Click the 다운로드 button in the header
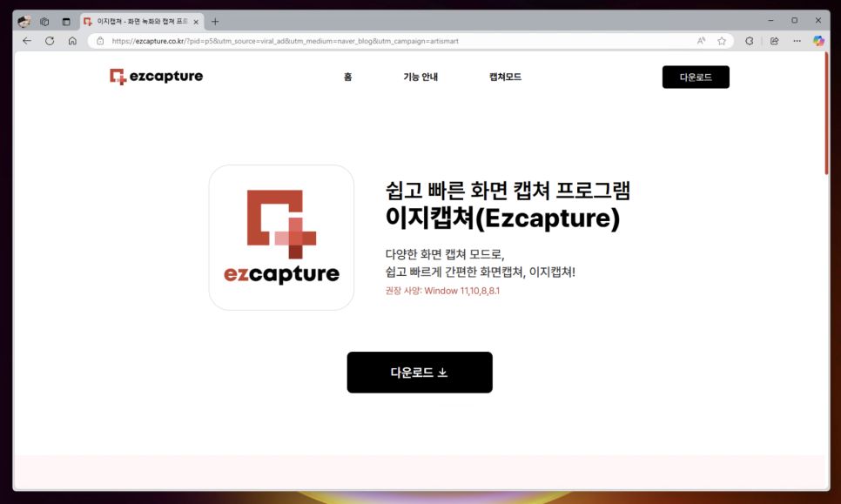Viewport: 841px width, 504px height. coord(696,77)
